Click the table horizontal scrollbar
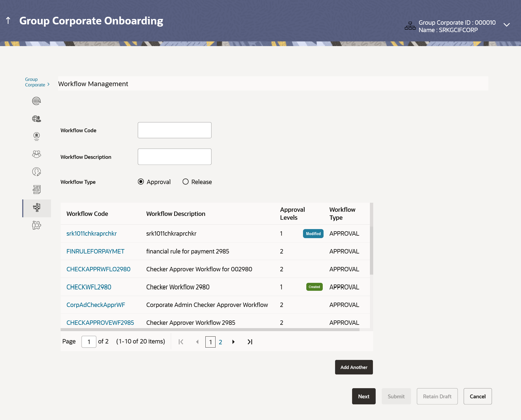Viewport: 521px width, 420px height. (210, 330)
